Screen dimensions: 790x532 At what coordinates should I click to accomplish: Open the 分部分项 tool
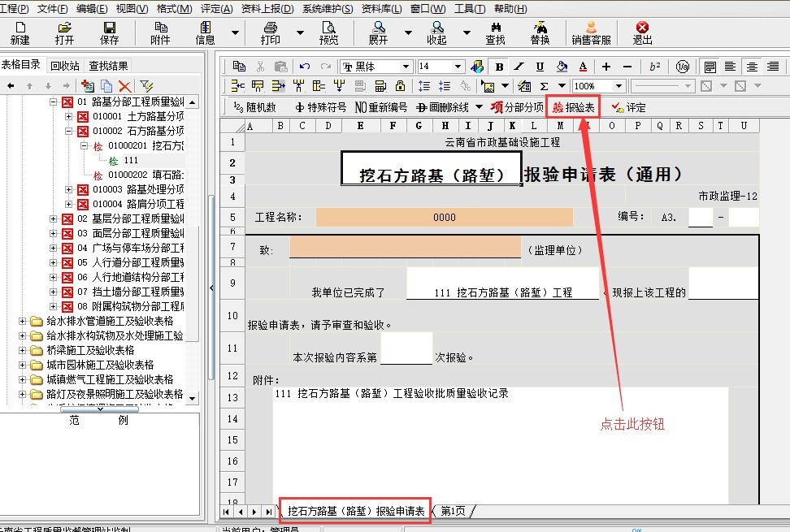tap(517, 107)
